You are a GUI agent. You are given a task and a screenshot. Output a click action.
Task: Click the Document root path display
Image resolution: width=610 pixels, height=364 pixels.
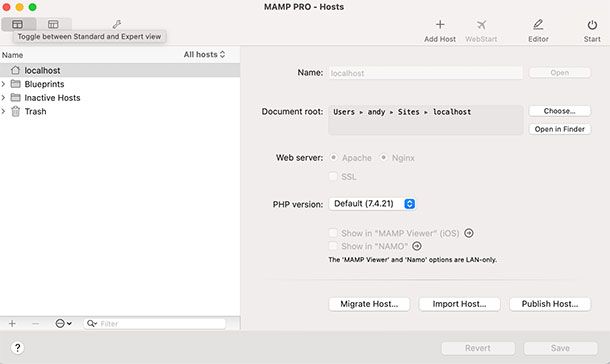(426, 120)
